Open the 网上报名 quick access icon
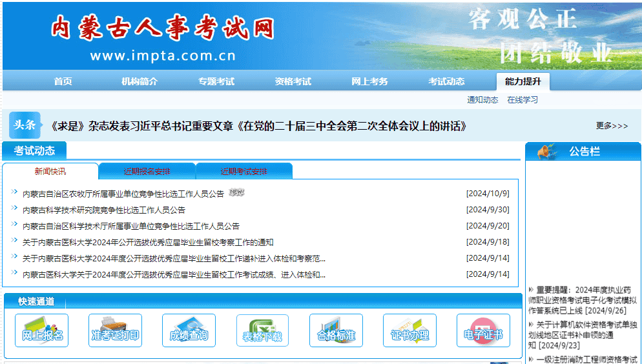642x364 pixels. click(42, 330)
